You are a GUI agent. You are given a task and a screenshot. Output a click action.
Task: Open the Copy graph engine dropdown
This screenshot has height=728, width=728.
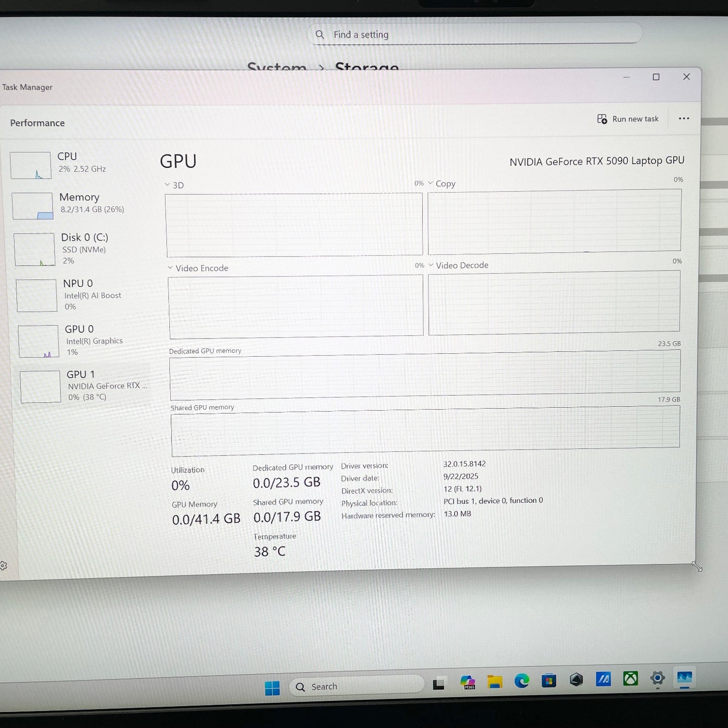441,183
